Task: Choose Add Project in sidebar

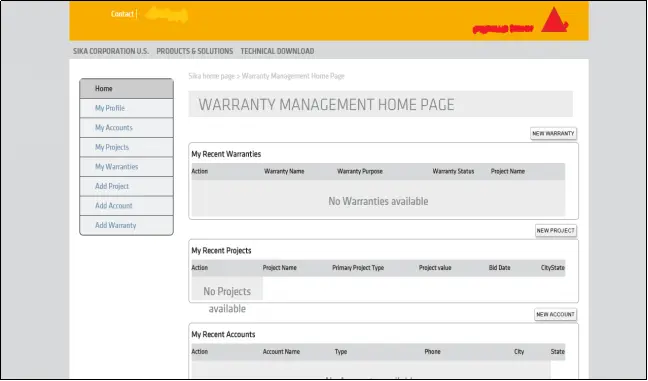Action: click(126, 186)
